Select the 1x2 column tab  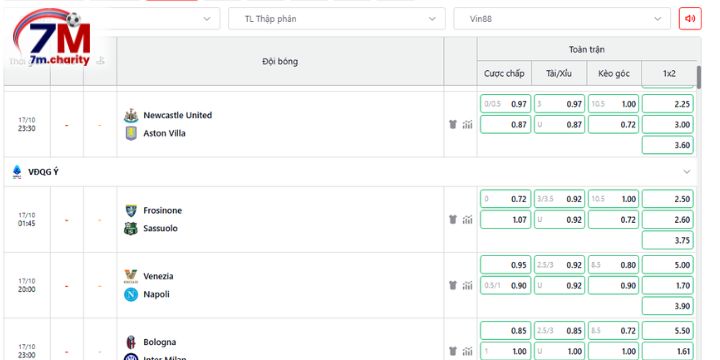669,73
